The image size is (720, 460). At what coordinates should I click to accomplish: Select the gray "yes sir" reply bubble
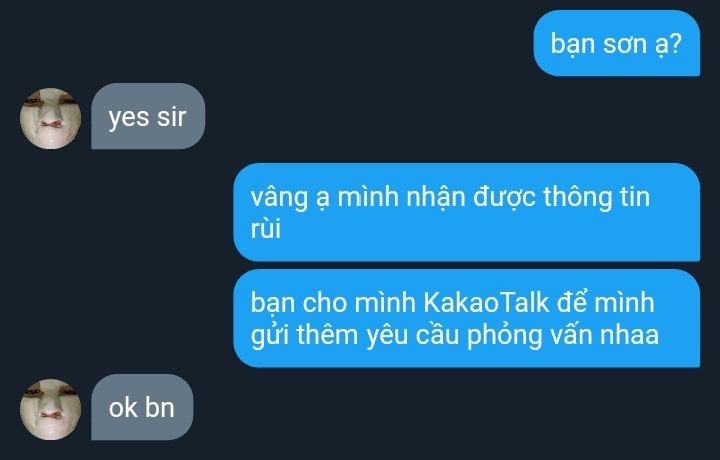pos(148,116)
